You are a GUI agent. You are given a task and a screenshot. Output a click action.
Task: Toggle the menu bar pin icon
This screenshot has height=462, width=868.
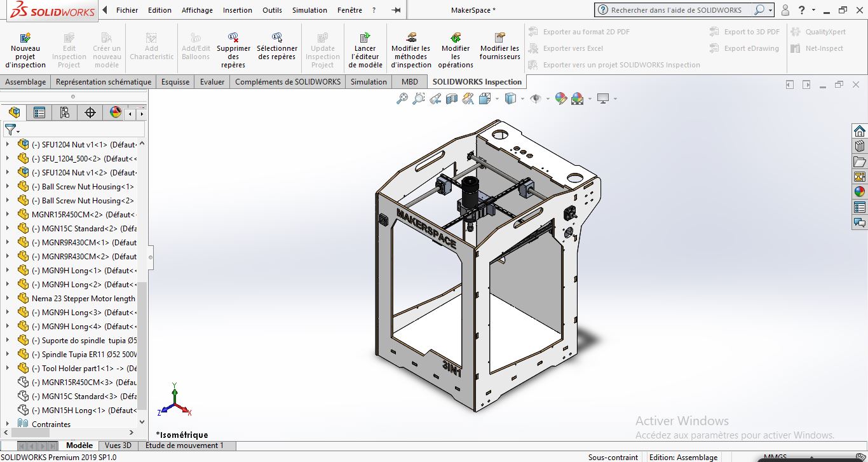point(397,10)
